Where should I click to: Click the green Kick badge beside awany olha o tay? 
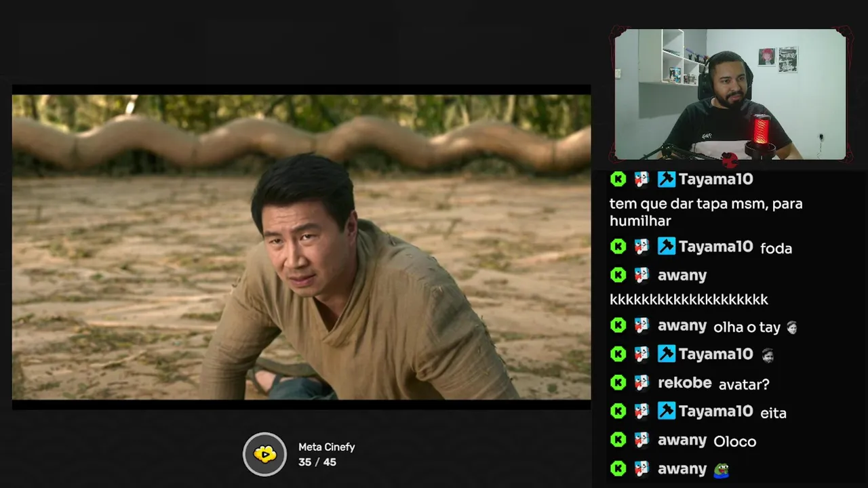coord(618,325)
